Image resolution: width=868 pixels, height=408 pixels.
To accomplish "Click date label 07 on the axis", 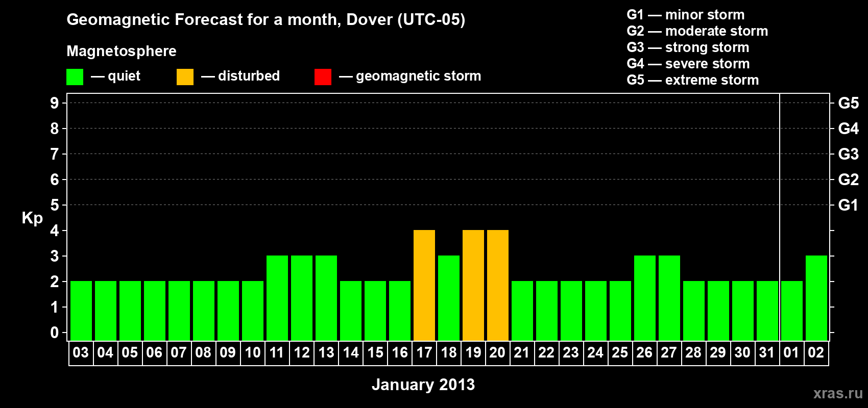I will [179, 352].
